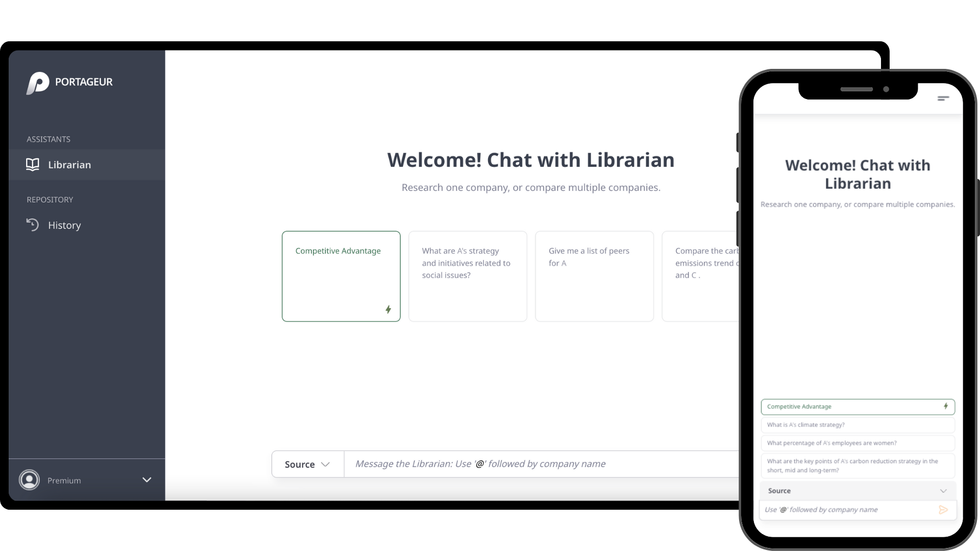Click 'What is A's climate strategy?' suggestion
This screenshot has width=980, height=551.
point(857,424)
